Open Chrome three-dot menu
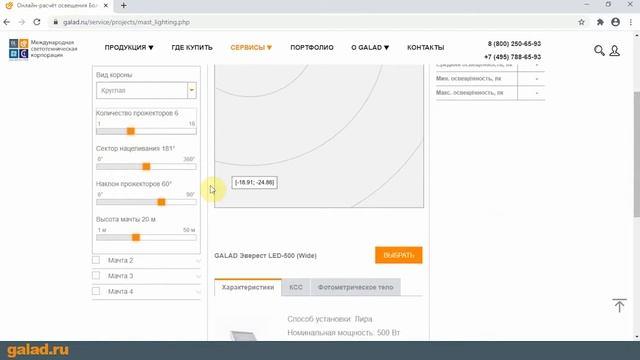The width and height of the screenshot is (640, 360). 631,22
